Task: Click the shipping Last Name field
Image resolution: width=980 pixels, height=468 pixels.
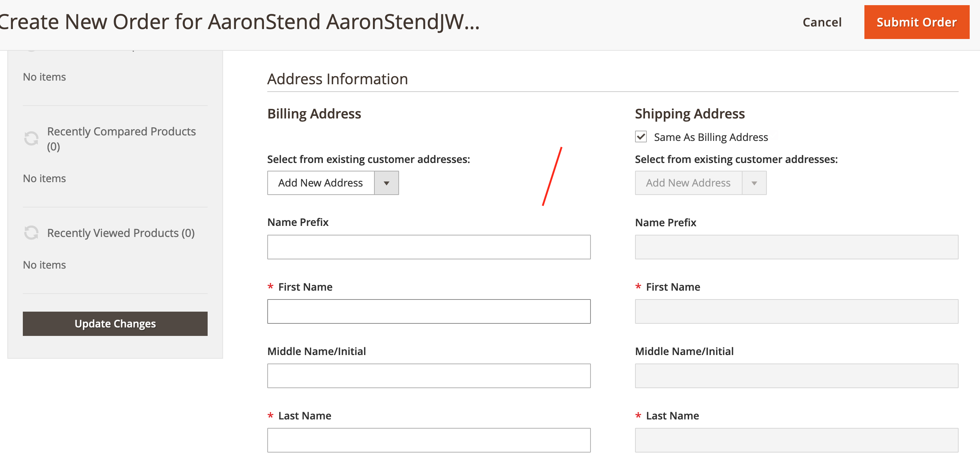Action: pyautogui.click(x=796, y=440)
